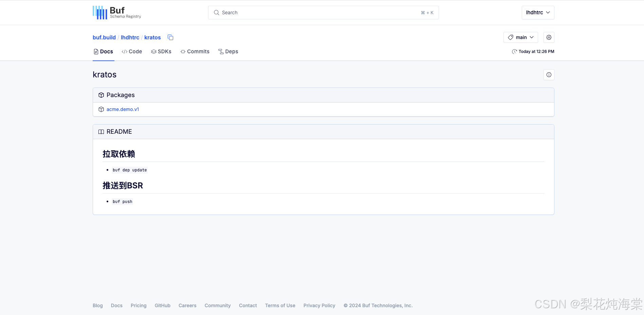
Task: Click the README section header
Action: point(323,132)
